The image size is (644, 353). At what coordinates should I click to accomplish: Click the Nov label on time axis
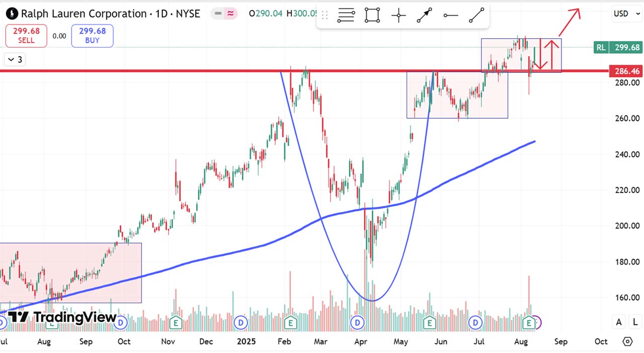(x=168, y=341)
